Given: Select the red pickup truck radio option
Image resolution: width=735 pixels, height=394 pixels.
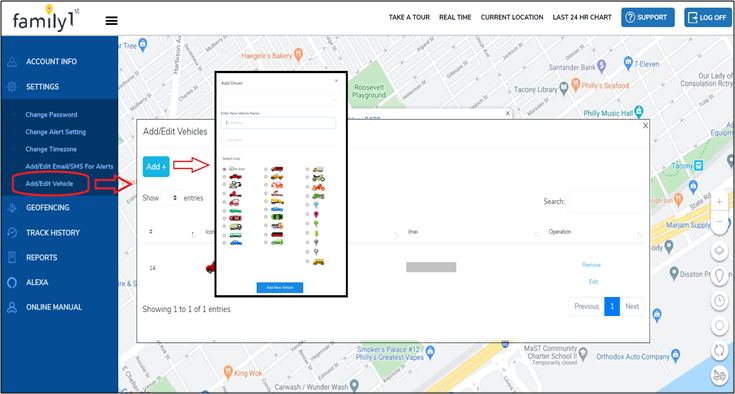Looking at the screenshot, I should point(224,177).
